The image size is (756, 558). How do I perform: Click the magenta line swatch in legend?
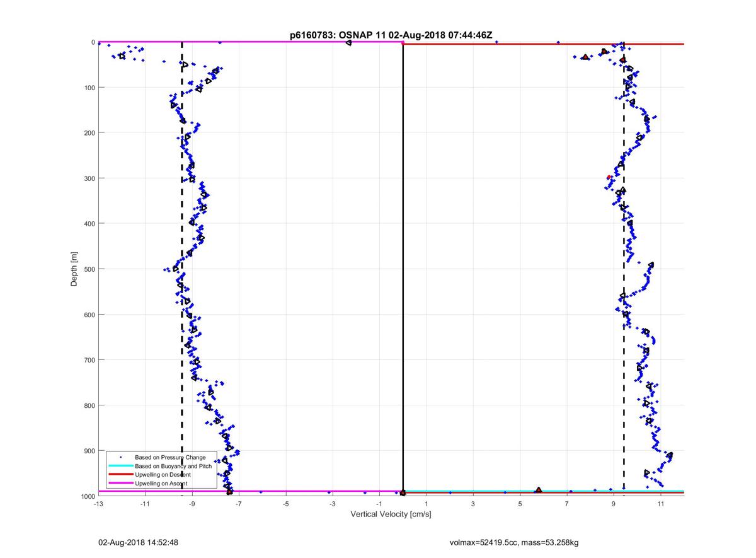[120, 483]
